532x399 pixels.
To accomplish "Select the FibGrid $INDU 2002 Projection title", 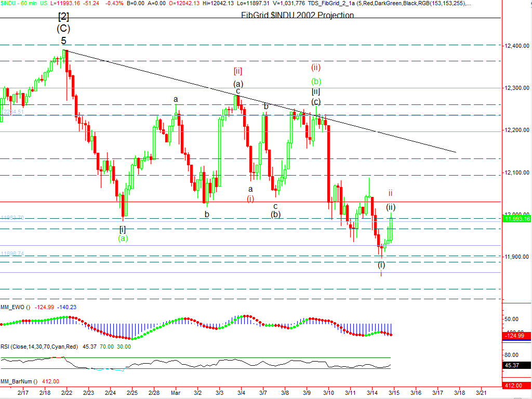I will [x=297, y=15].
